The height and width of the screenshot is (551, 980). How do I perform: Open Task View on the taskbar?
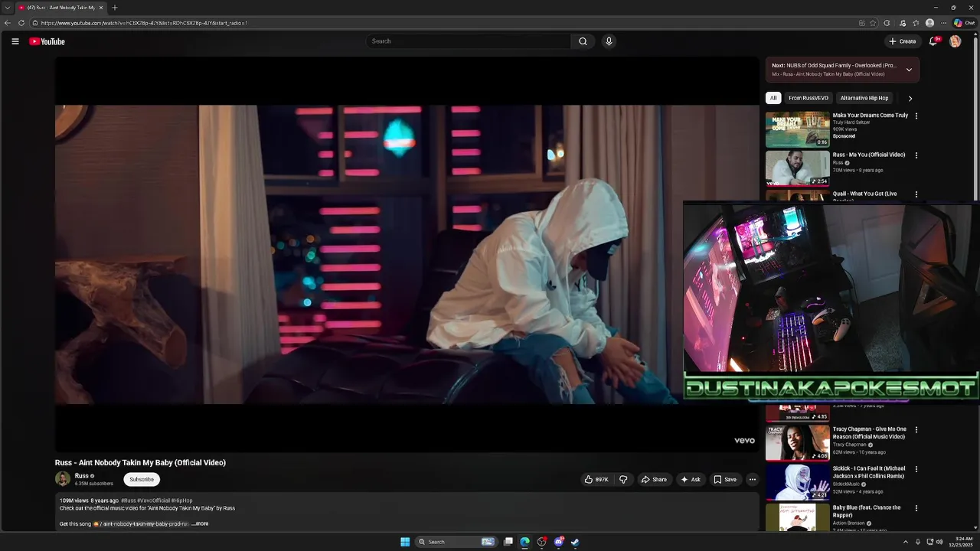pyautogui.click(x=508, y=542)
